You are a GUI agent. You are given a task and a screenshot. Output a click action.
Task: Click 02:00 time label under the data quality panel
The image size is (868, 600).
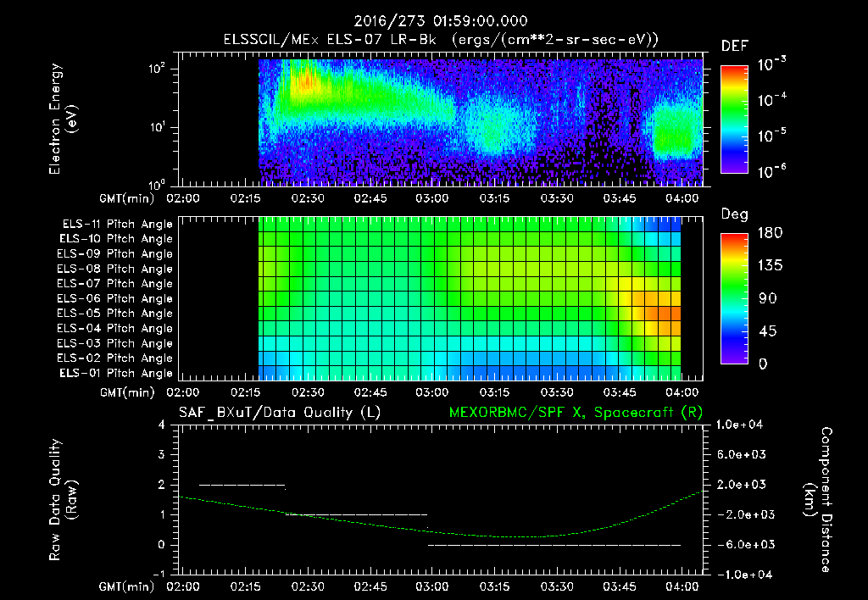(183, 586)
